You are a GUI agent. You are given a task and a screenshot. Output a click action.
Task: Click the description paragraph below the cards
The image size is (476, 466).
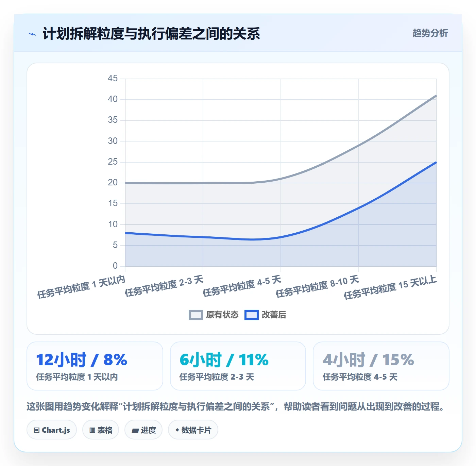click(236, 406)
